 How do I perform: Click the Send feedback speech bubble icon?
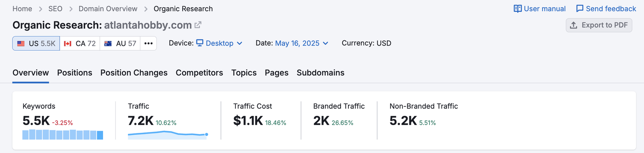(x=580, y=8)
